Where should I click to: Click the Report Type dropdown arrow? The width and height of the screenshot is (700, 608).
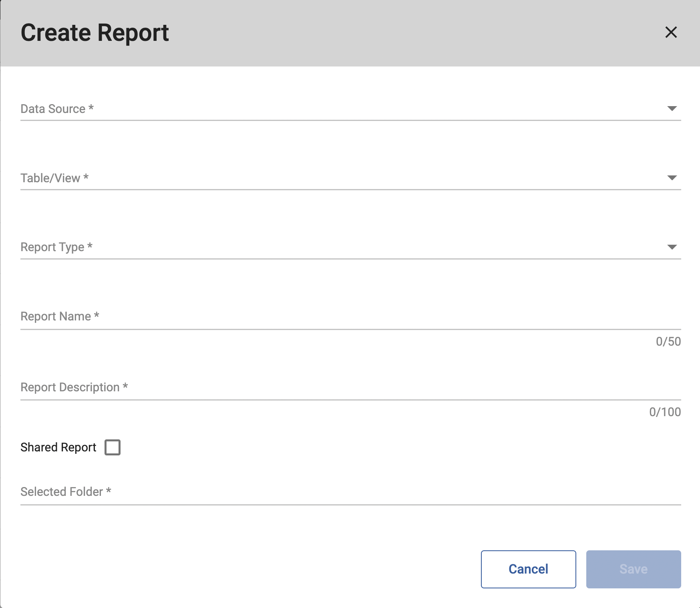click(x=672, y=247)
